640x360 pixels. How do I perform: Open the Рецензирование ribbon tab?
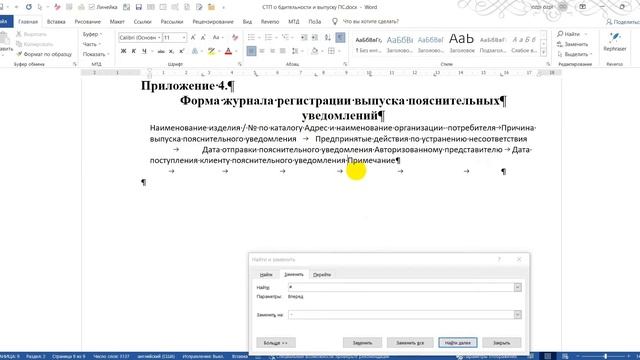coord(213,22)
